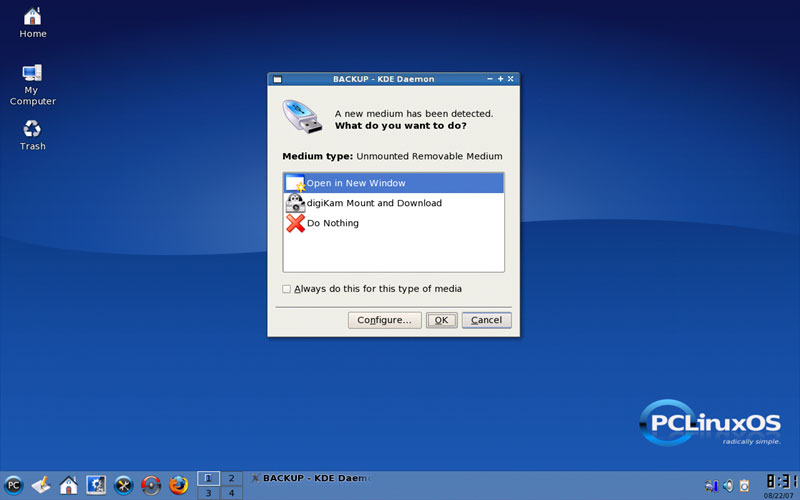800x500 pixels.
Task: Close the BACKUP - KDE Daemon dialog window
Action: pos(510,79)
